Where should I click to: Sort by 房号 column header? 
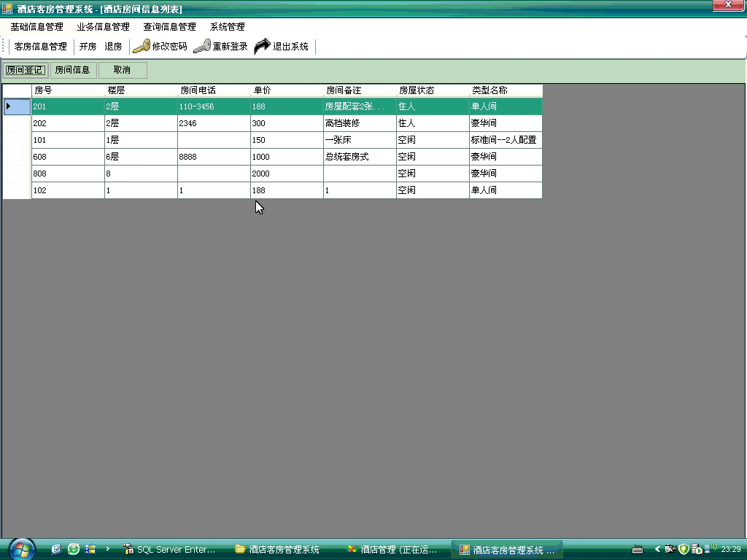(68, 90)
